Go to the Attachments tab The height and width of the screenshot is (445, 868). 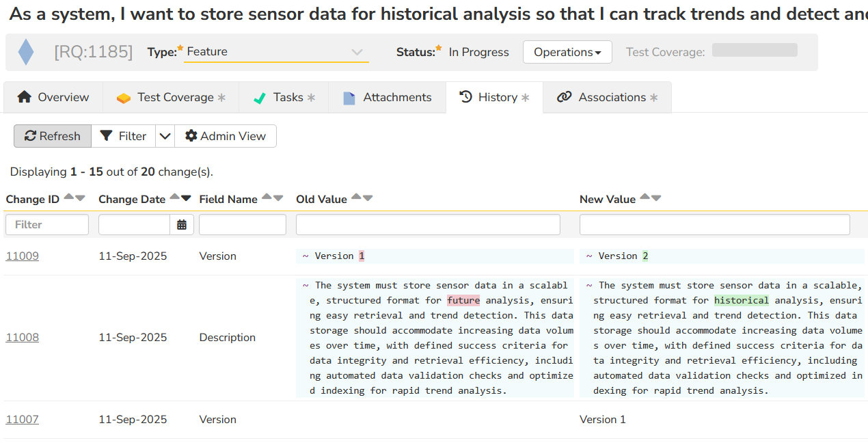pos(387,97)
